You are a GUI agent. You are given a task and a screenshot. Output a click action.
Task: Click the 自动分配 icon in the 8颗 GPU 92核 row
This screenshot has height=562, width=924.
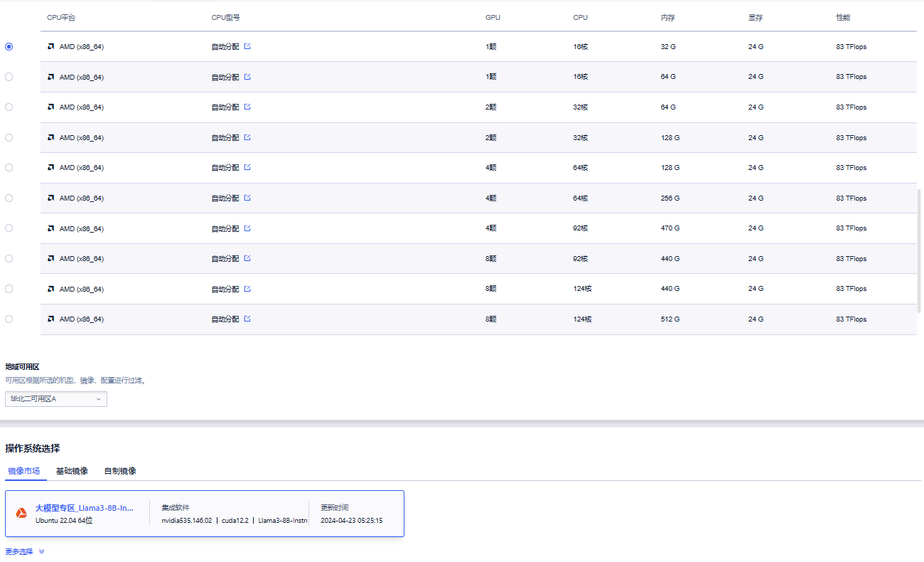point(247,258)
